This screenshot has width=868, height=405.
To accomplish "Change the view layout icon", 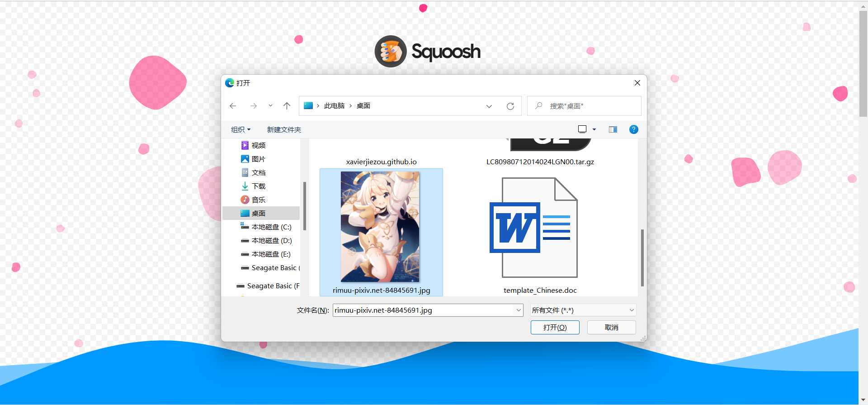I will [x=582, y=129].
